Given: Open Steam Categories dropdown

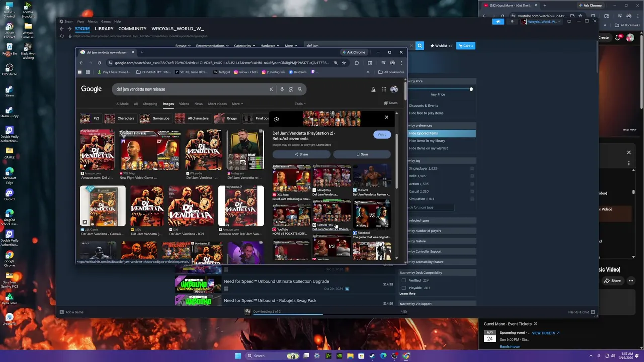Looking at the screenshot, I should pos(244,46).
